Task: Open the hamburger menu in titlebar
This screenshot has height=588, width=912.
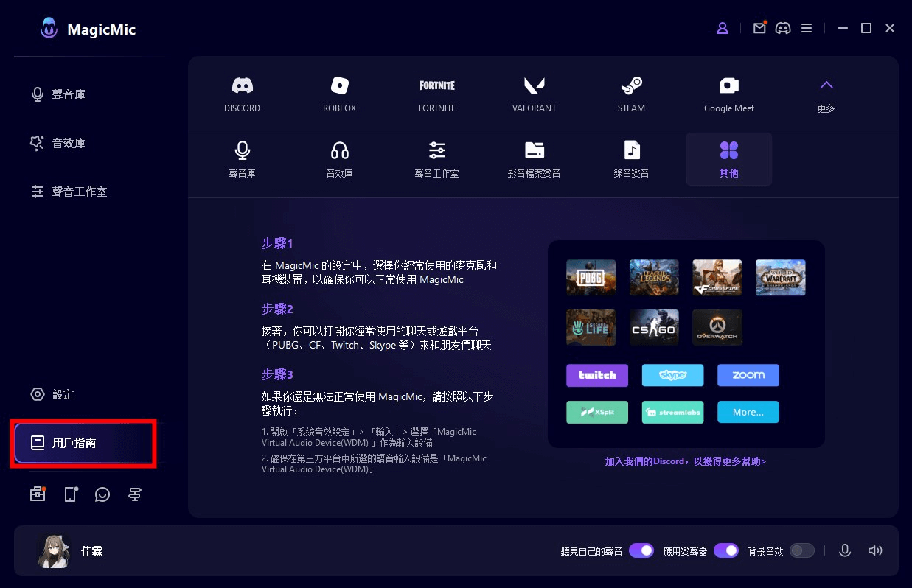Action: (807, 28)
